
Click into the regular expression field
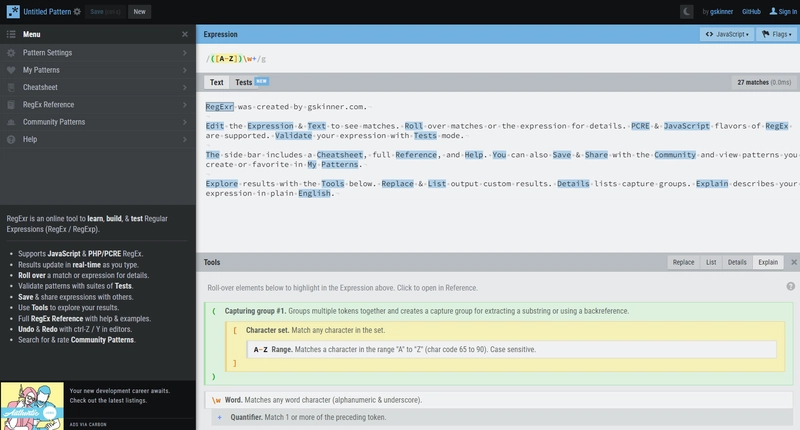pos(497,59)
